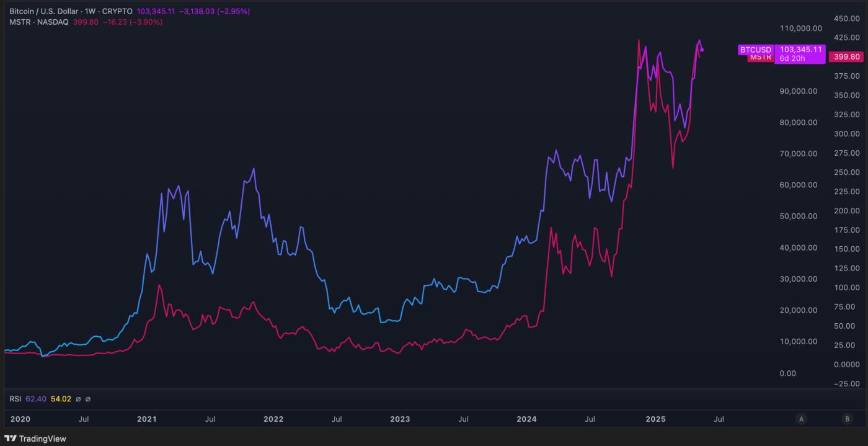868x446 pixels.
Task: Click 2024 on the time axis
Action: click(526, 419)
